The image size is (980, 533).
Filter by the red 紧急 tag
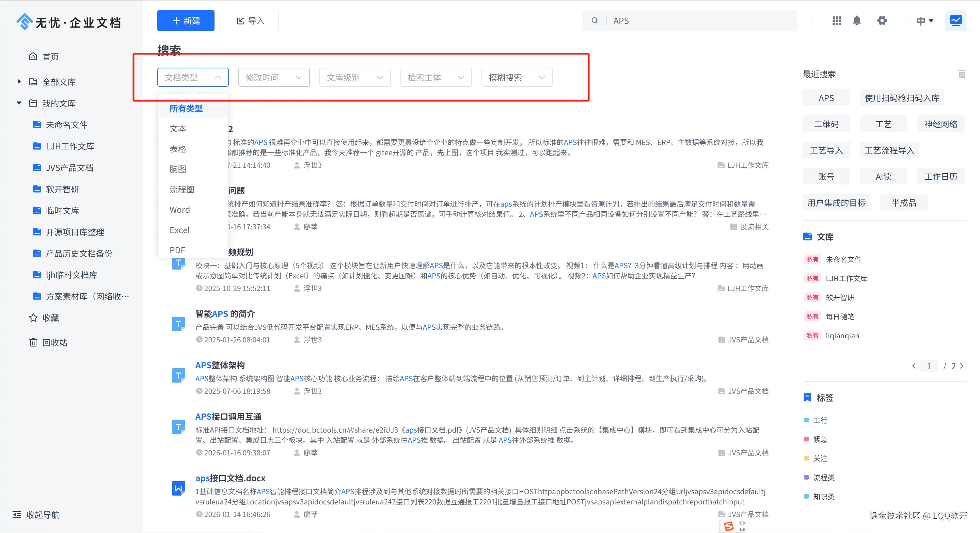820,439
